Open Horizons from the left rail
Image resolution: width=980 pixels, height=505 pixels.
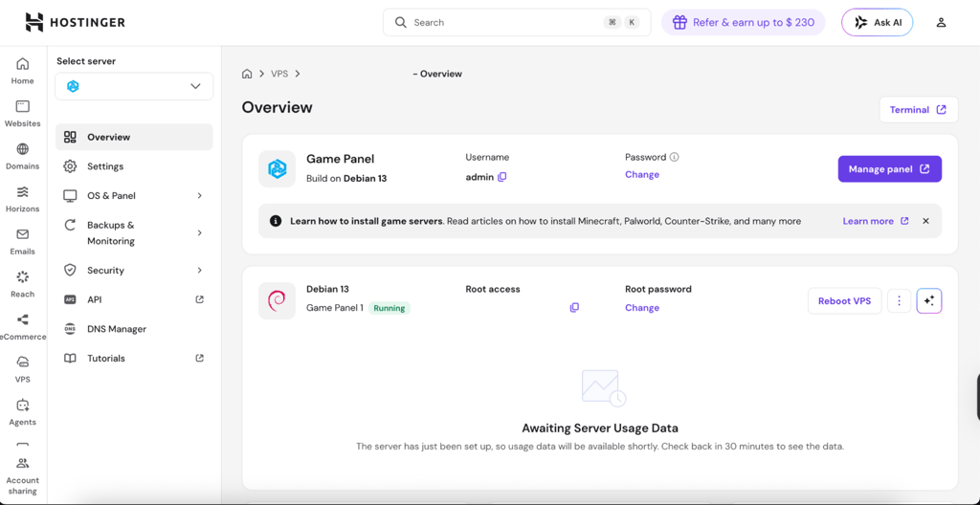(x=23, y=199)
